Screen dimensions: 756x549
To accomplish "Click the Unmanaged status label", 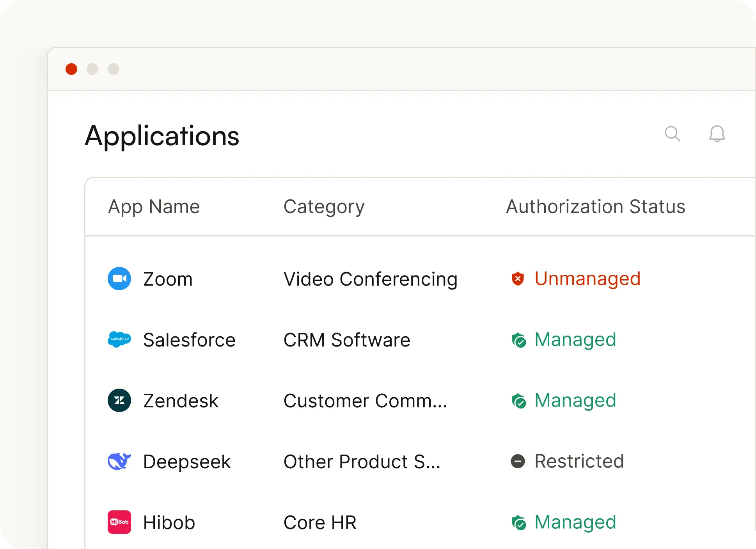I will coord(587,279).
